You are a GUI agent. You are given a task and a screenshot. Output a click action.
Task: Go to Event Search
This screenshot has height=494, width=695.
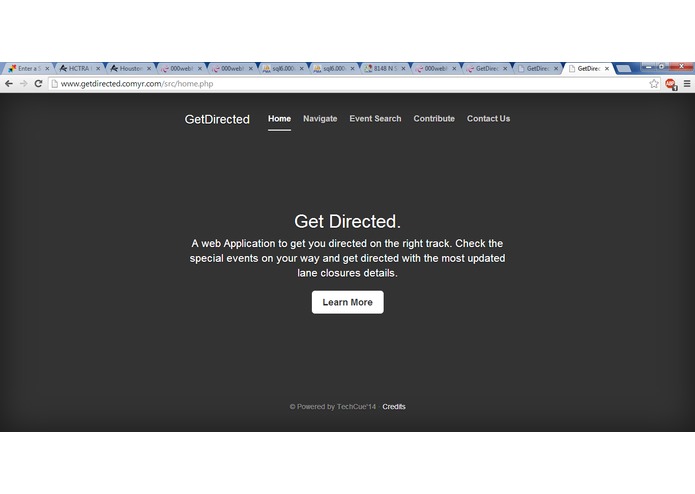coord(375,119)
